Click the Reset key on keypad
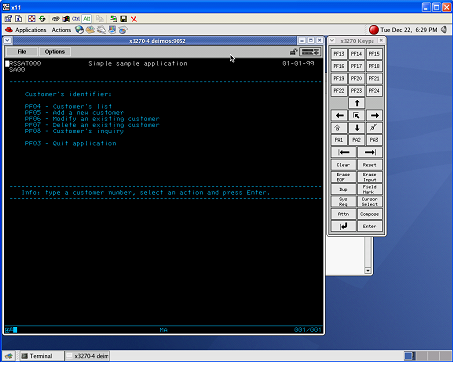 pyautogui.click(x=370, y=165)
